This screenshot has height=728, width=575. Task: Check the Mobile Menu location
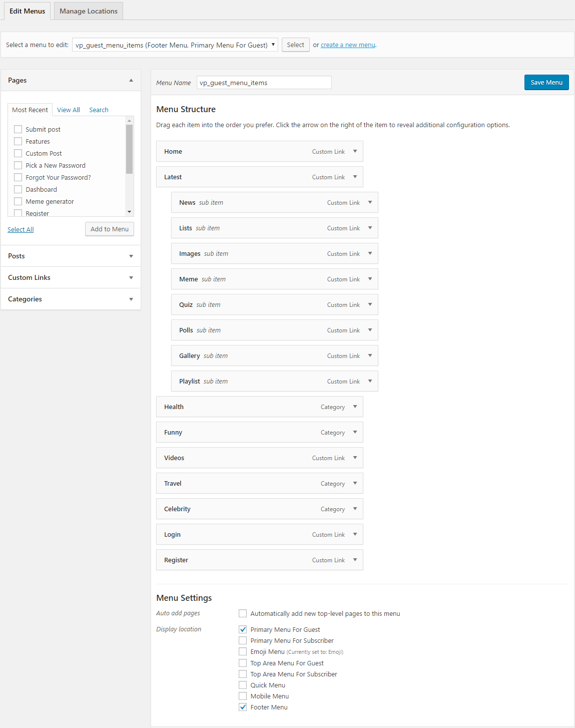click(243, 696)
